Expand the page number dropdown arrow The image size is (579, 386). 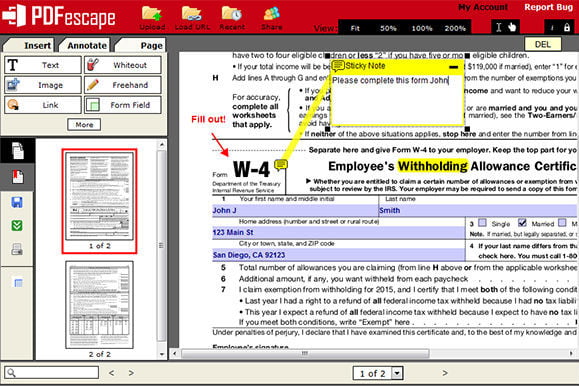tap(397, 373)
